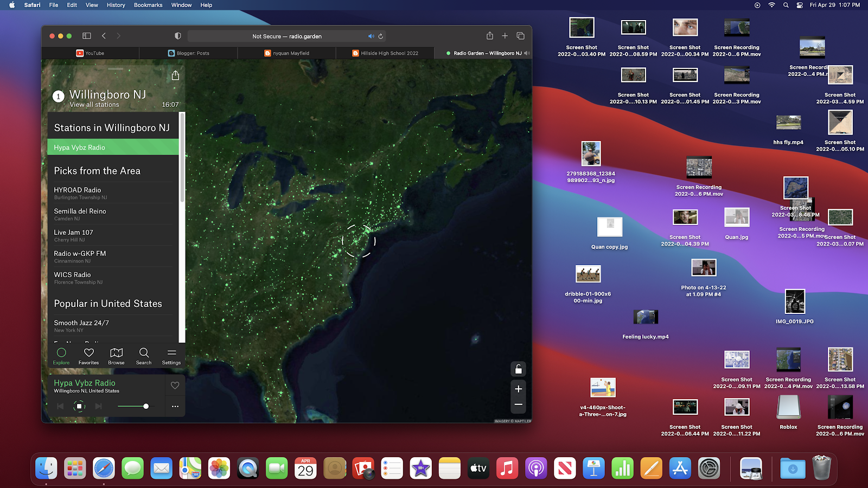The width and height of the screenshot is (868, 488).
Task: Skip to next station
Action: [x=98, y=406]
